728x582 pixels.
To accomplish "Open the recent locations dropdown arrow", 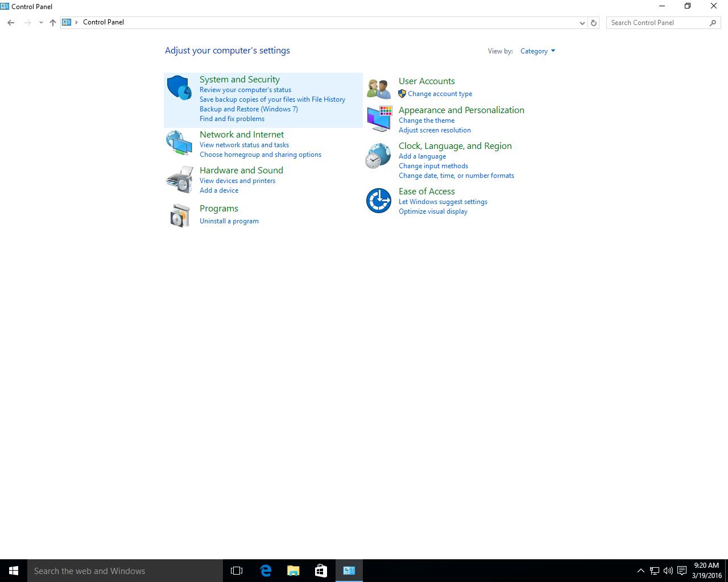I will [41, 23].
